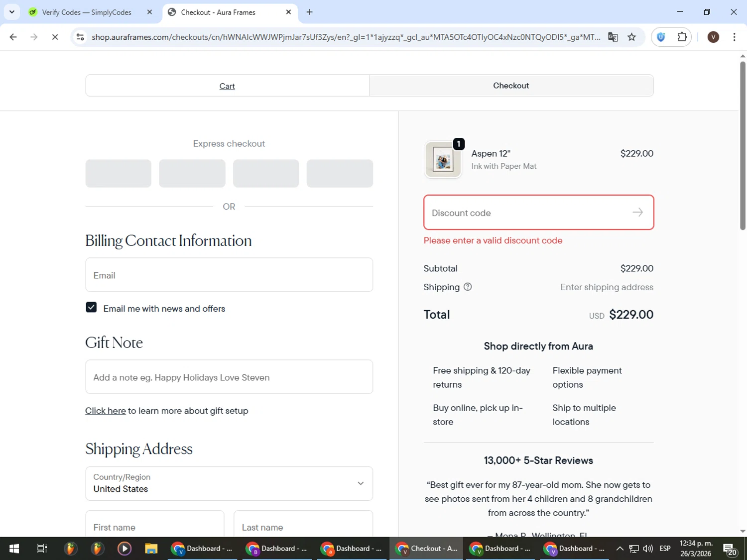Click the Last name field
The height and width of the screenshot is (560, 747).
(x=303, y=524)
